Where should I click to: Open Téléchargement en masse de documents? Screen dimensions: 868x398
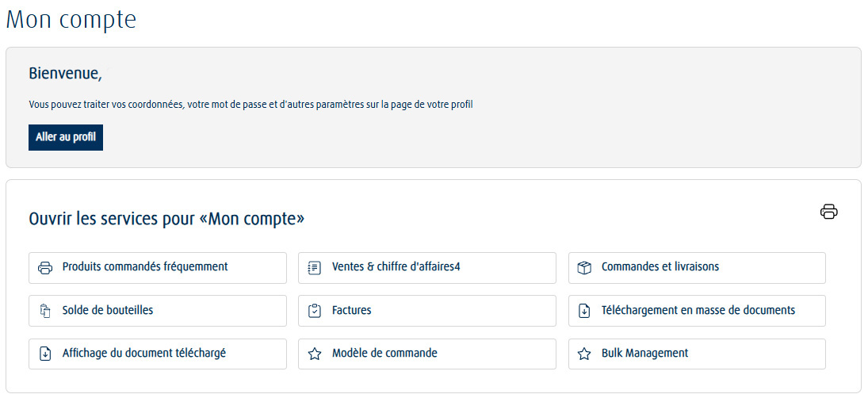point(697,311)
